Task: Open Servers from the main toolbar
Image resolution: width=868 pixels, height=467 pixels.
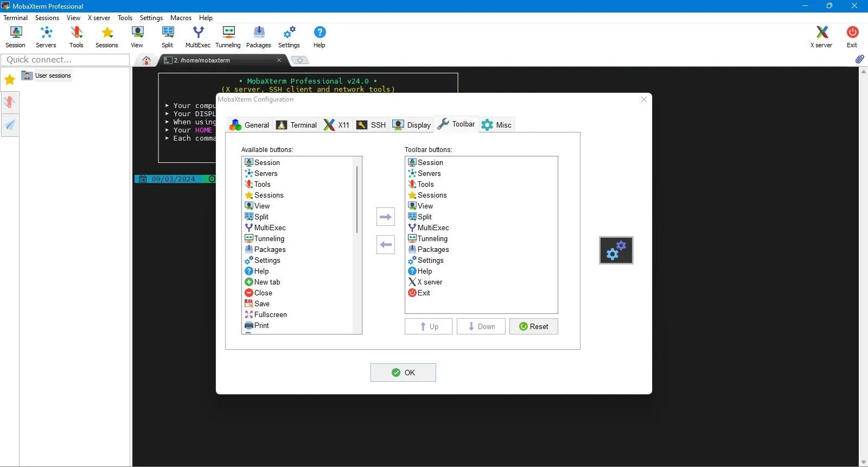Action: point(46,37)
